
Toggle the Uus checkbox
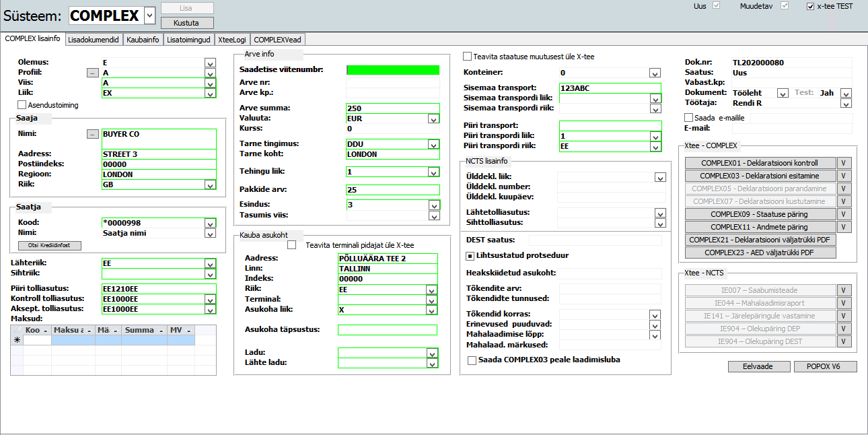717,6
